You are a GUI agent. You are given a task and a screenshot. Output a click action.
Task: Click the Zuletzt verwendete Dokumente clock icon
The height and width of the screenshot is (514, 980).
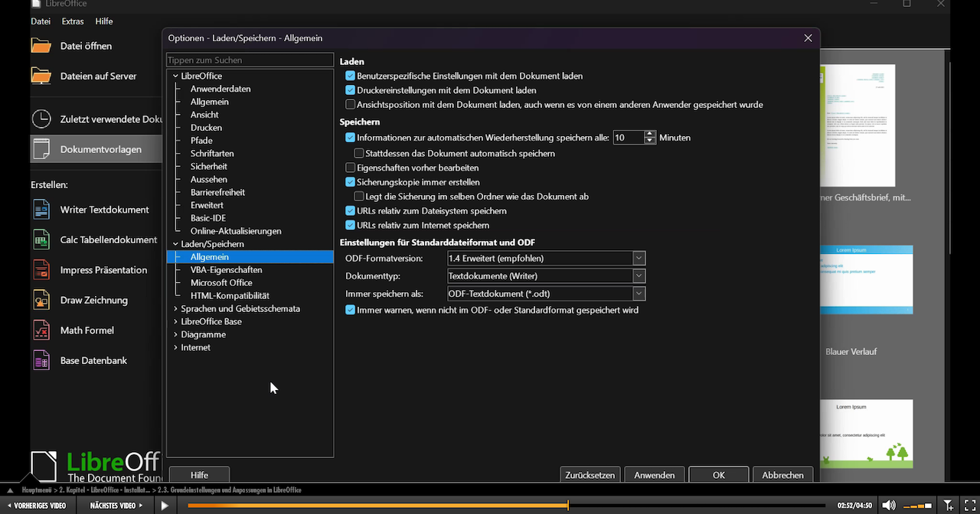click(x=41, y=119)
